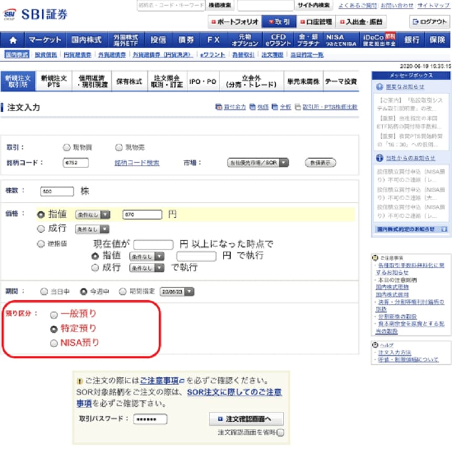Screen dimensions: 452x476
Task: Go to the home page via house icon
Action: point(13,40)
